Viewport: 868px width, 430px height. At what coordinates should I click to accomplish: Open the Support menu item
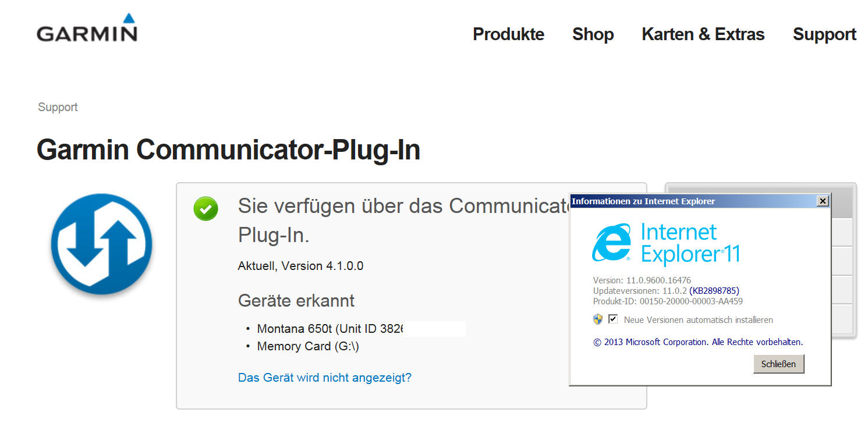pos(824,34)
